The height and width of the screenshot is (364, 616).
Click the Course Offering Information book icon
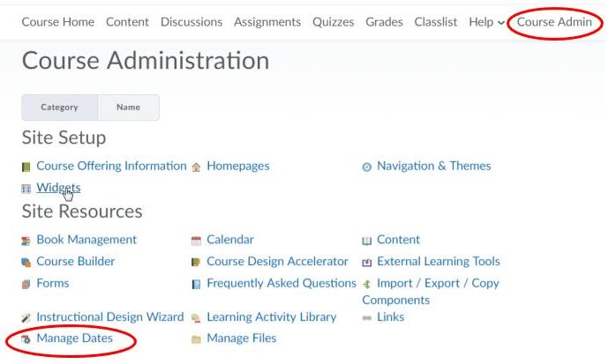point(26,167)
